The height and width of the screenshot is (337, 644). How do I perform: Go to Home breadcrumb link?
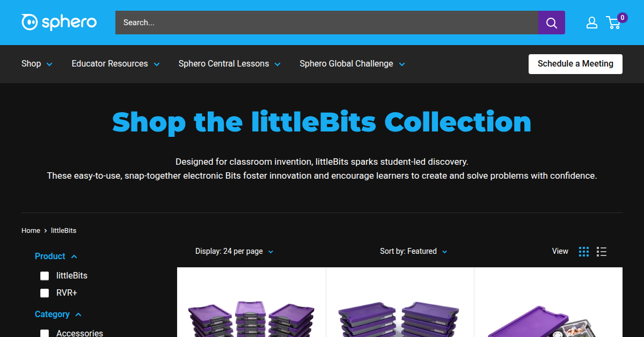point(31,231)
